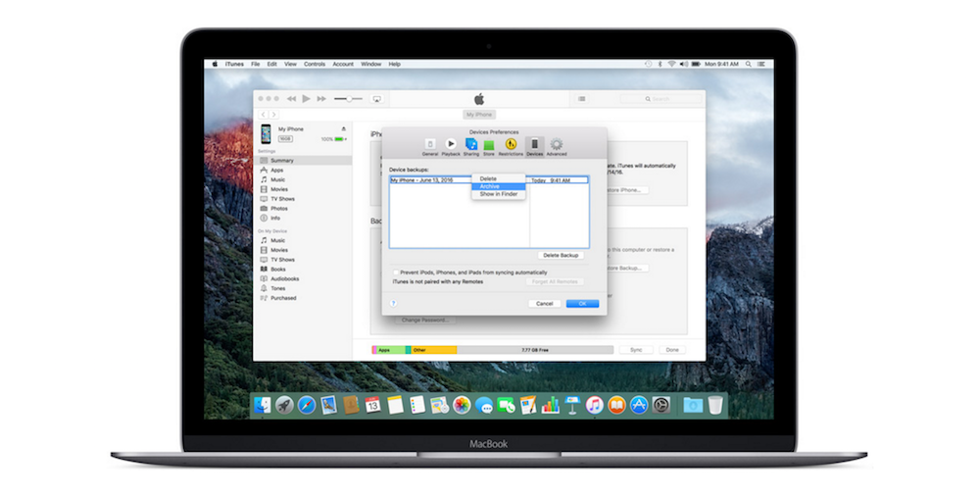The image size is (980, 496).
Task: Open the File menu in menu bar
Action: pyautogui.click(x=256, y=64)
